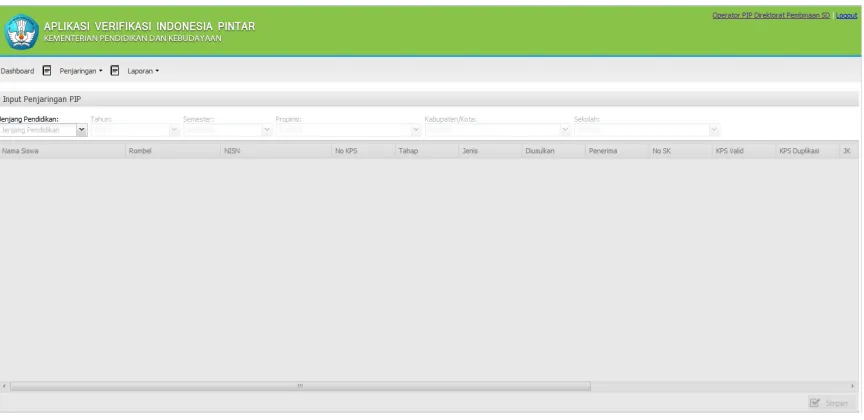Image resolution: width=864 pixels, height=420 pixels.
Task: Click the Input Penjaringan PIP panel title
Action: pos(42,99)
